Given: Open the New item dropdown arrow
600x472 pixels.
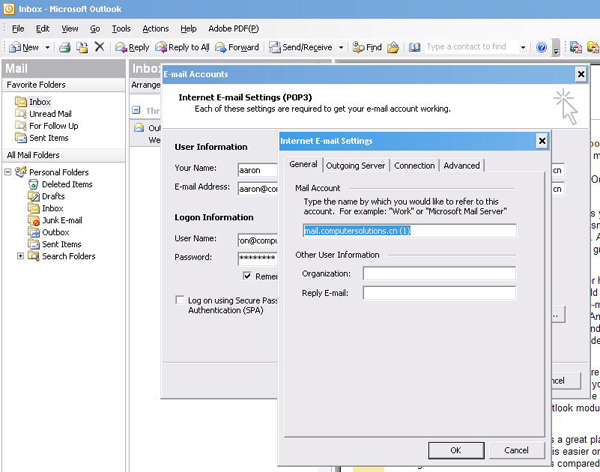Looking at the screenshot, I should (x=47, y=47).
